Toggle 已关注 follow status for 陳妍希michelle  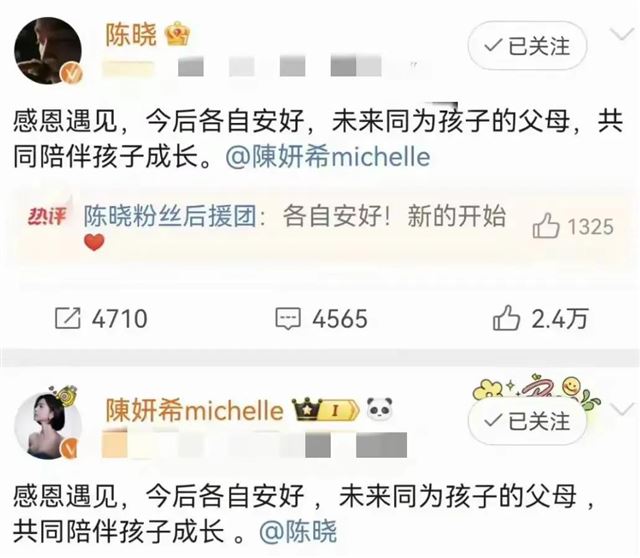527,421
